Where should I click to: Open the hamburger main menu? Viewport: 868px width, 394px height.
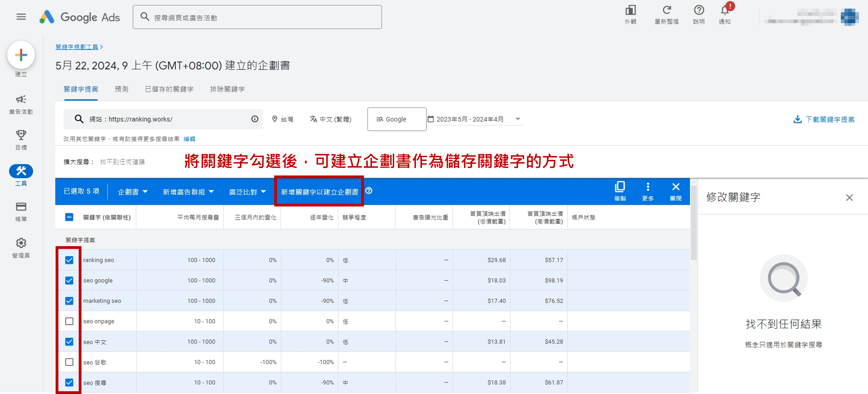coord(21,17)
